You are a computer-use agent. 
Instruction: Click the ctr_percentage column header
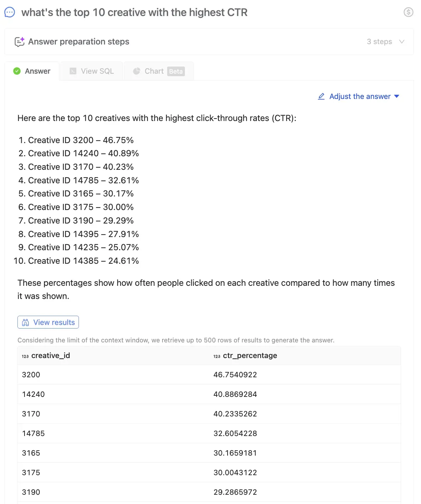click(250, 356)
